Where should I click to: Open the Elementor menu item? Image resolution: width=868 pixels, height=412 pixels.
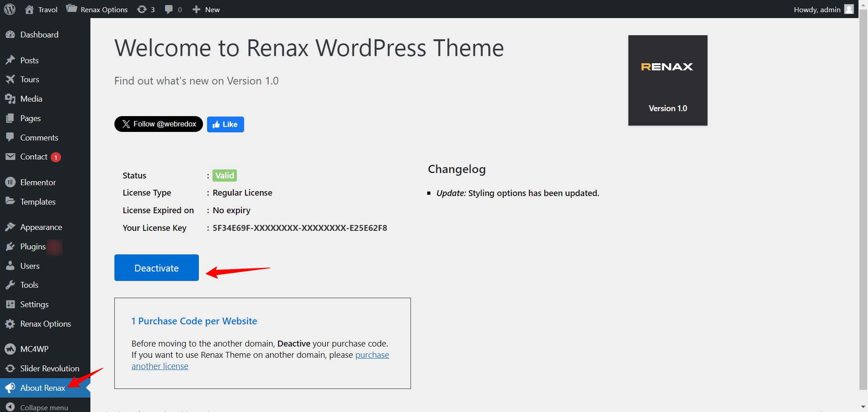[45, 183]
